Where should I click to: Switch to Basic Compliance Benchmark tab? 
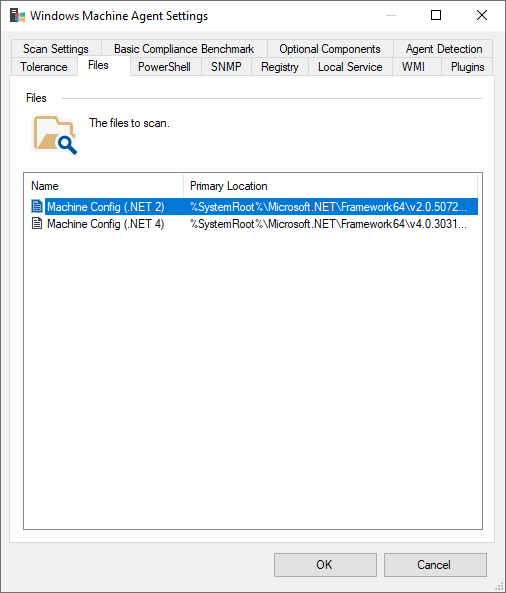pyautogui.click(x=184, y=49)
